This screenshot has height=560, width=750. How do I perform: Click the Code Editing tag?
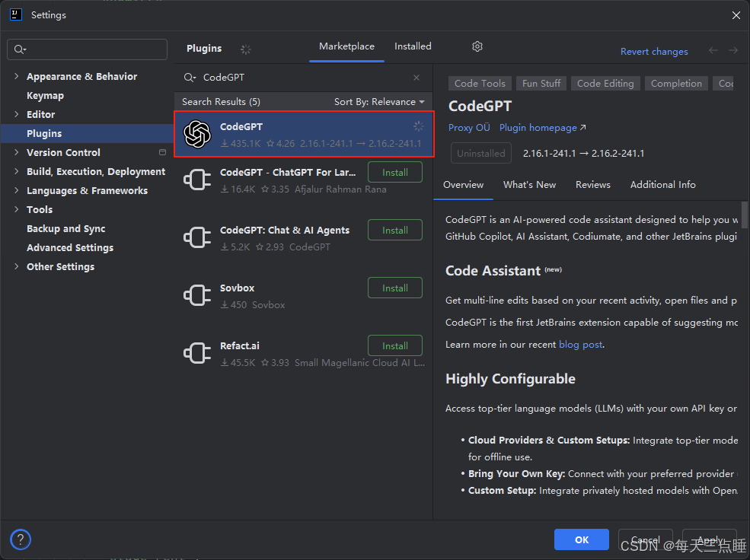605,84
